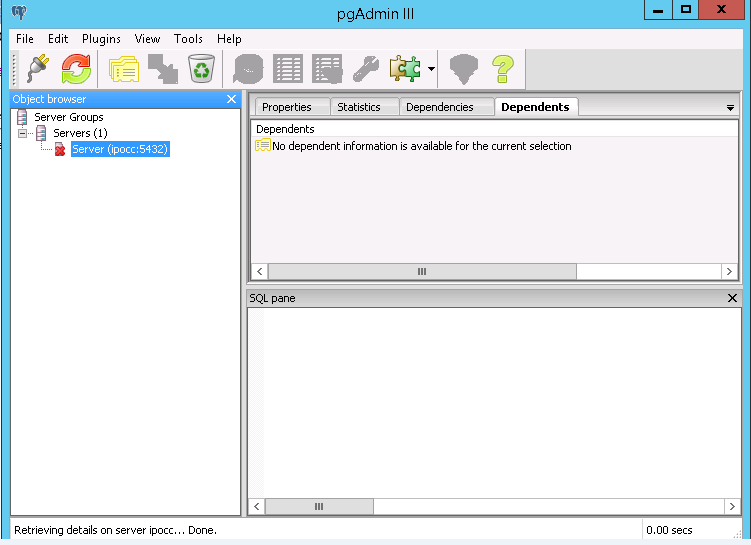
Task: Click the Plugins puzzle piece icon
Action: coord(405,69)
